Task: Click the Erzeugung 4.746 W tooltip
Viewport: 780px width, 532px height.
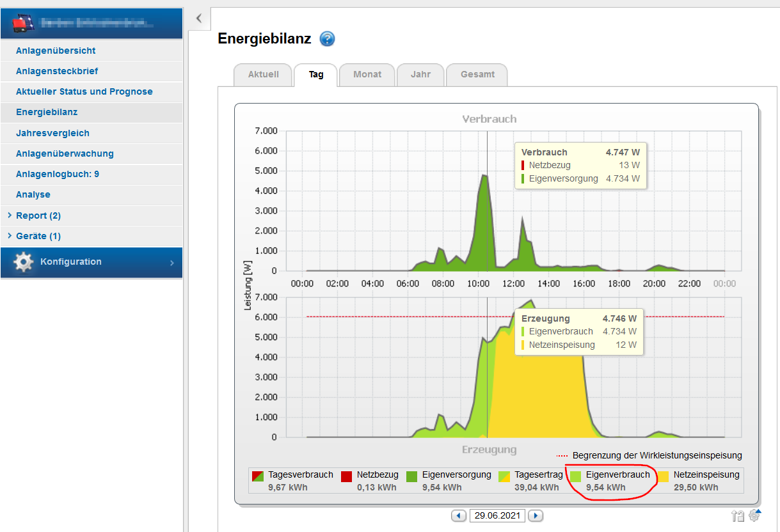Action: click(x=579, y=332)
